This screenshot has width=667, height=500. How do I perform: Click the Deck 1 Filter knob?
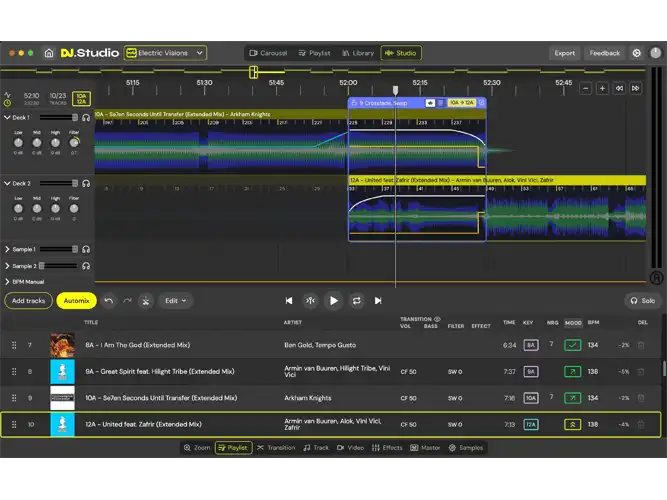tap(74, 143)
